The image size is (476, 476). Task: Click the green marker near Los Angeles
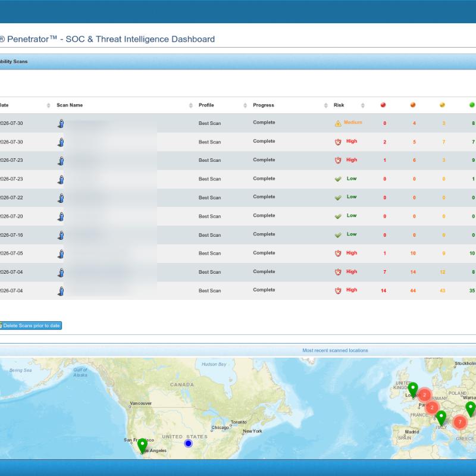(142, 446)
